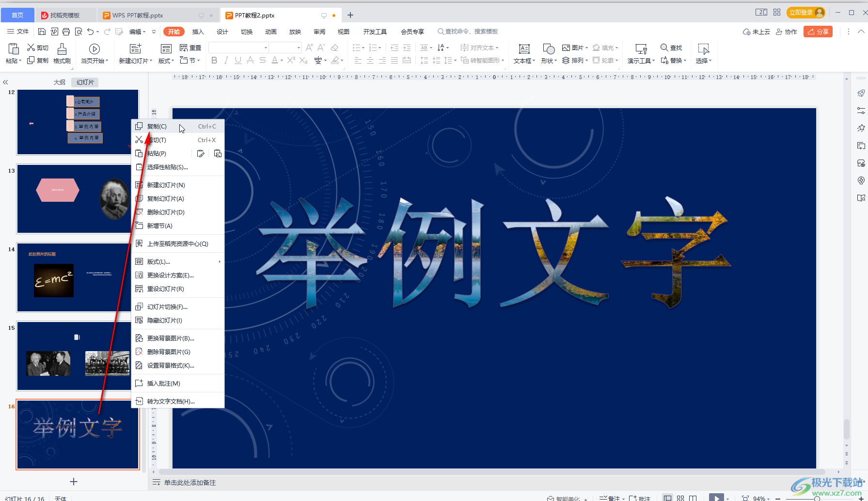The image size is (868, 501).
Task: Choose 隐藏幻灯片(I) in the context menu
Action: click(178, 320)
